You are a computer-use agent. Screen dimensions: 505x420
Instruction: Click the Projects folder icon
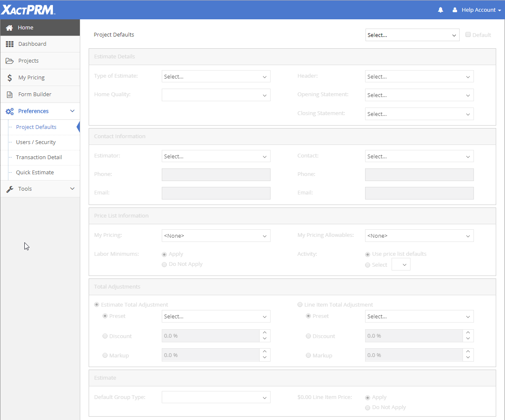point(10,61)
